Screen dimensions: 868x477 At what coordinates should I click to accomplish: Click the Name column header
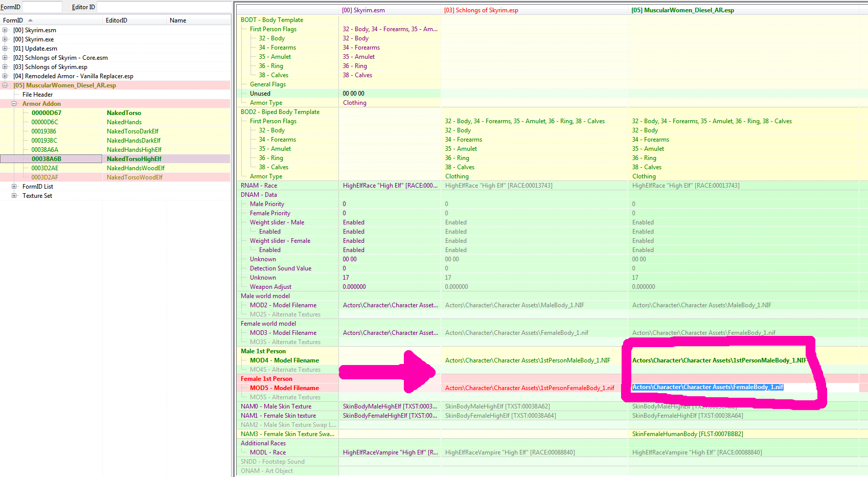[178, 20]
